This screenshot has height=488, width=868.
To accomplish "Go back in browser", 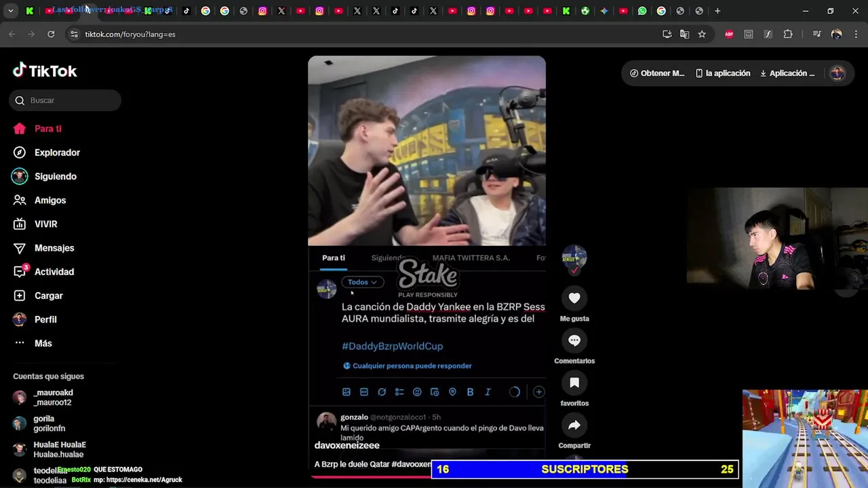I will (12, 34).
